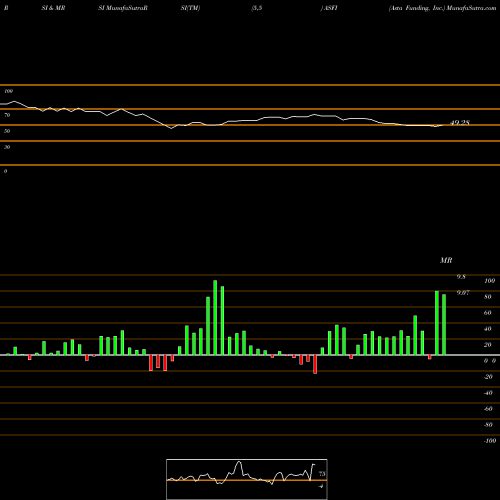The width and height of the screenshot is (500, 500).
Task: Click the 9.8 value label beside MR chart
Action: [461, 277]
